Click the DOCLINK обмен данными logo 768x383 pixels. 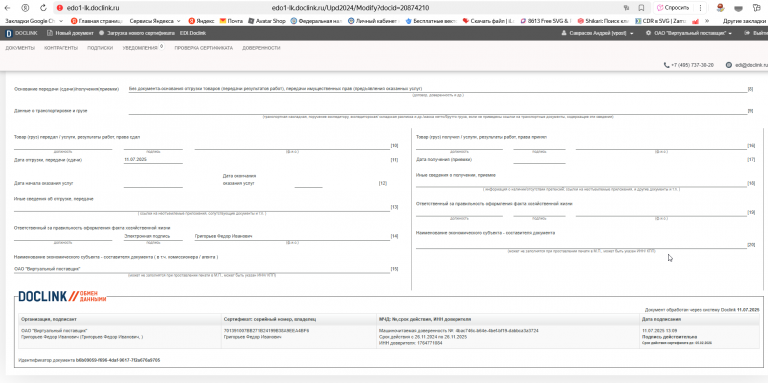click(x=62, y=296)
